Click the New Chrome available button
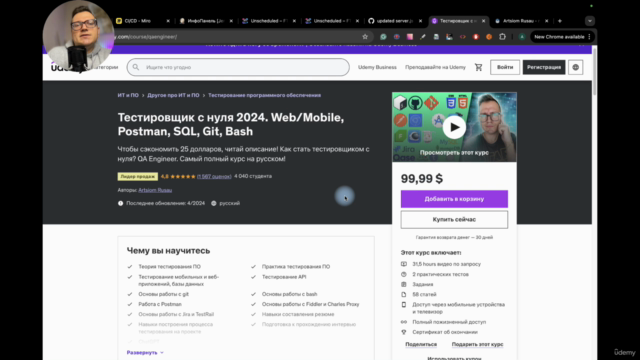 click(559, 37)
